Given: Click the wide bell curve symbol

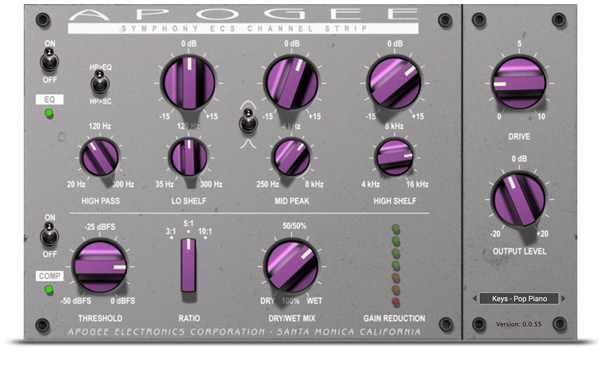Looking at the screenshot, I should coord(248,104).
